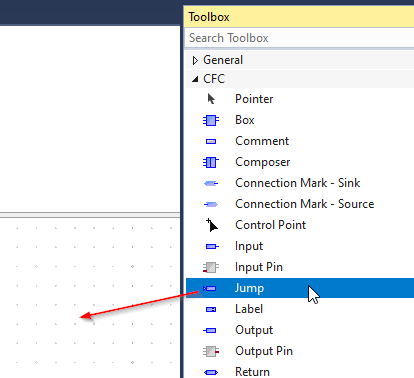The image size is (414, 378).
Task: Select the Control Point icon
Action: coord(212,225)
